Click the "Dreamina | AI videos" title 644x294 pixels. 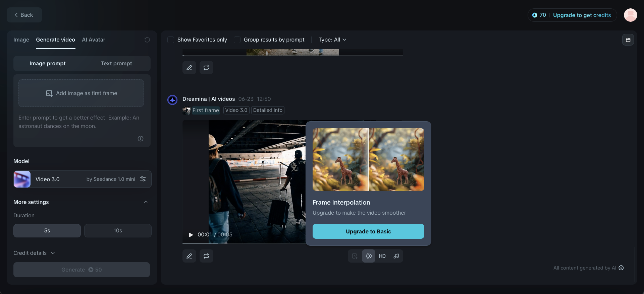tap(209, 99)
